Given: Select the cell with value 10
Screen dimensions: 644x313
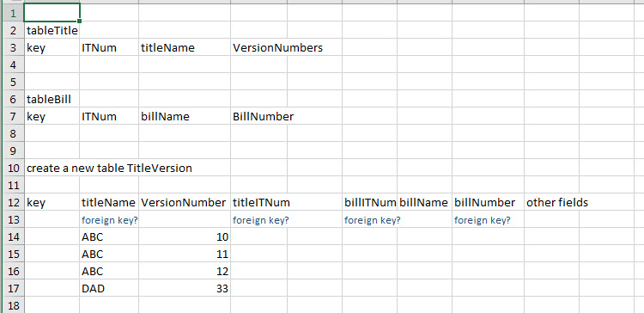Looking at the screenshot, I should point(185,237).
